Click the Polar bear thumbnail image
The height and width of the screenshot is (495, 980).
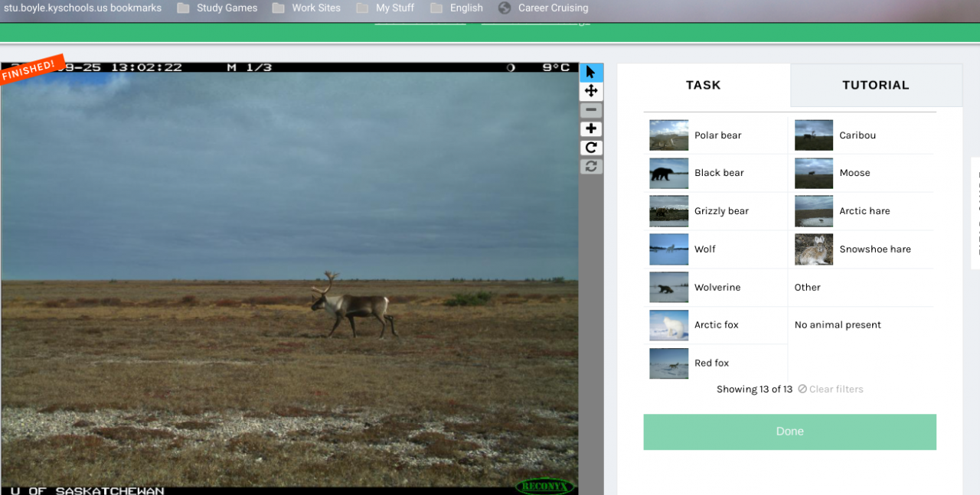point(668,135)
